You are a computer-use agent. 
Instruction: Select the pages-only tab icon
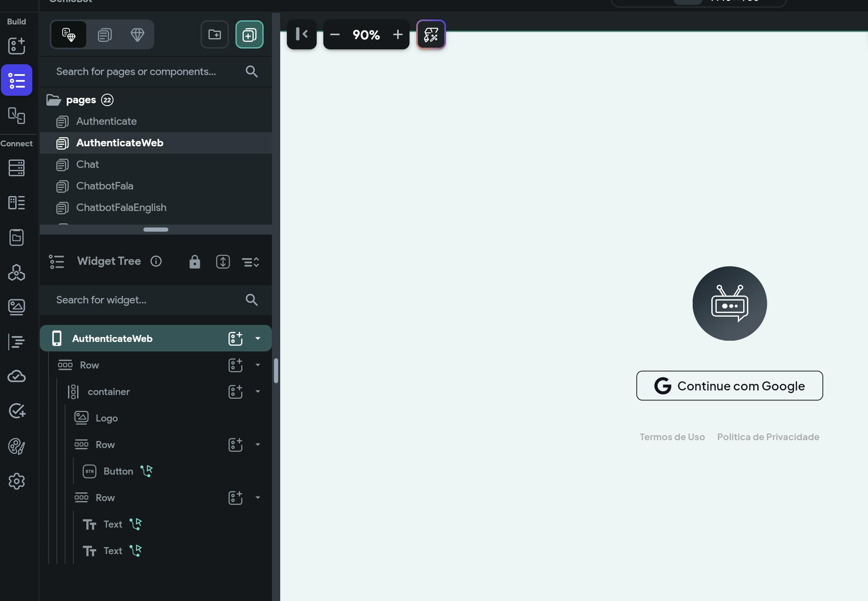click(104, 34)
